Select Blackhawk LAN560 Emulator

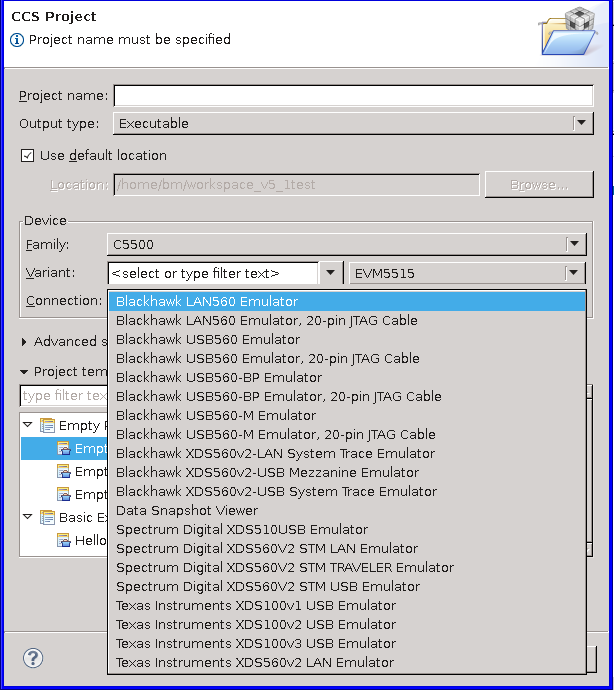(x=347, y=301)
